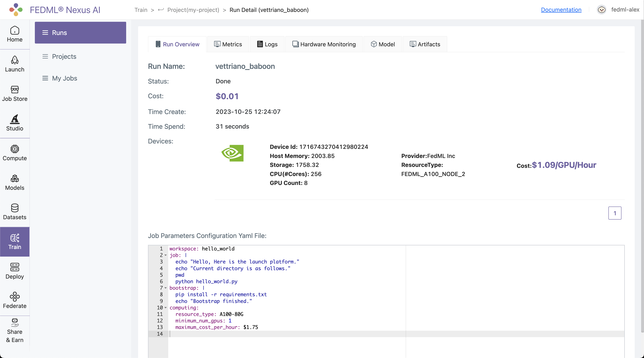Collapse the computing block at line 10
The width and height of the screenshot is (644, 358).
pos(165,308)
